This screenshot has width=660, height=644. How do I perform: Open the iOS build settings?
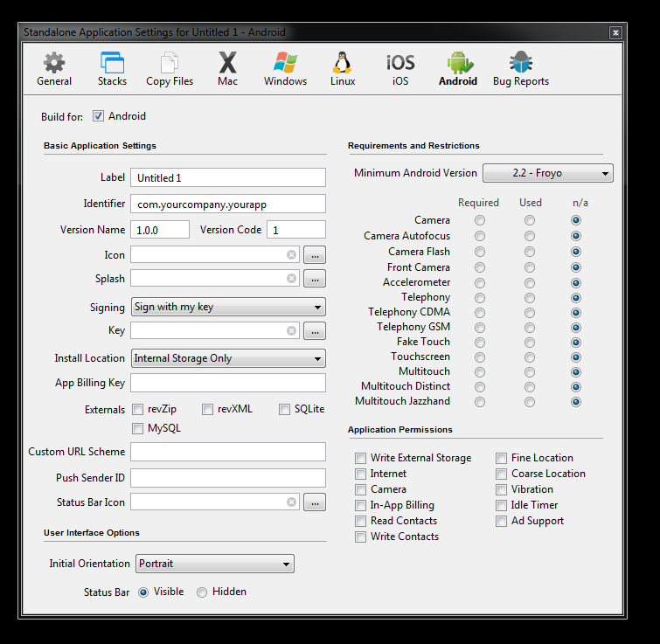coord(400,69)
